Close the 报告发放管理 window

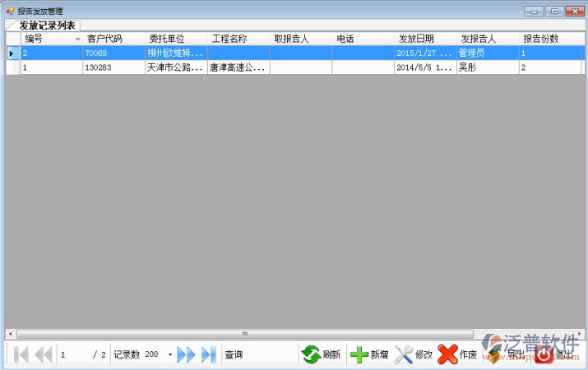575,12
